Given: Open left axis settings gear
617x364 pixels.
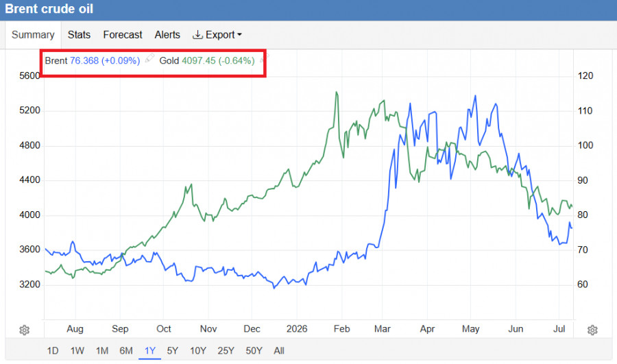Looking at the screenshot, I should pyautogui.click(x=25, y=330).
